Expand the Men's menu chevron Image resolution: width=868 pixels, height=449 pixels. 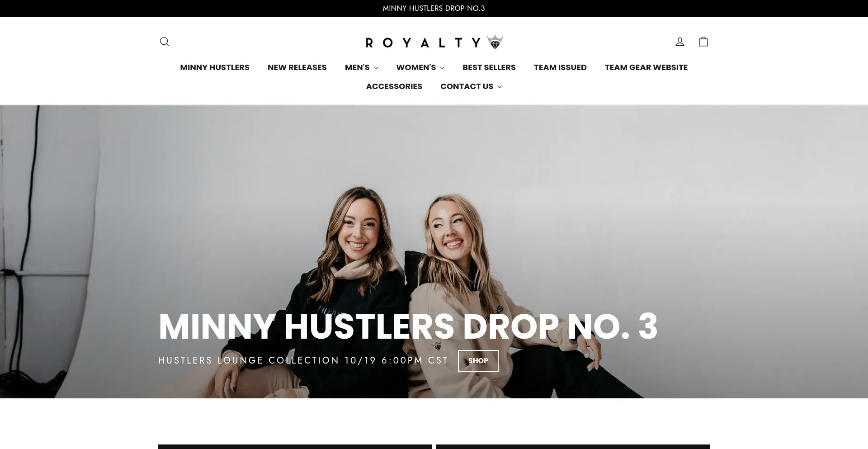tap(376, 68)
